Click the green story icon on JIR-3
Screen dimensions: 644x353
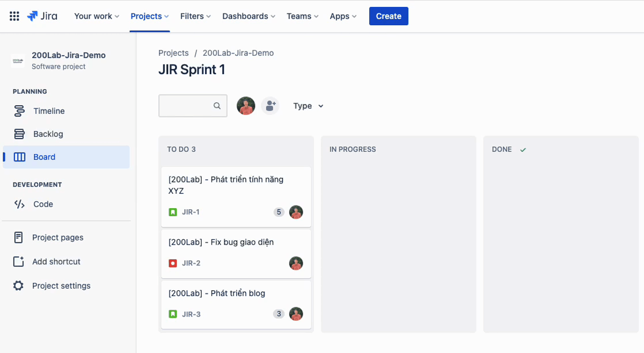173,314
